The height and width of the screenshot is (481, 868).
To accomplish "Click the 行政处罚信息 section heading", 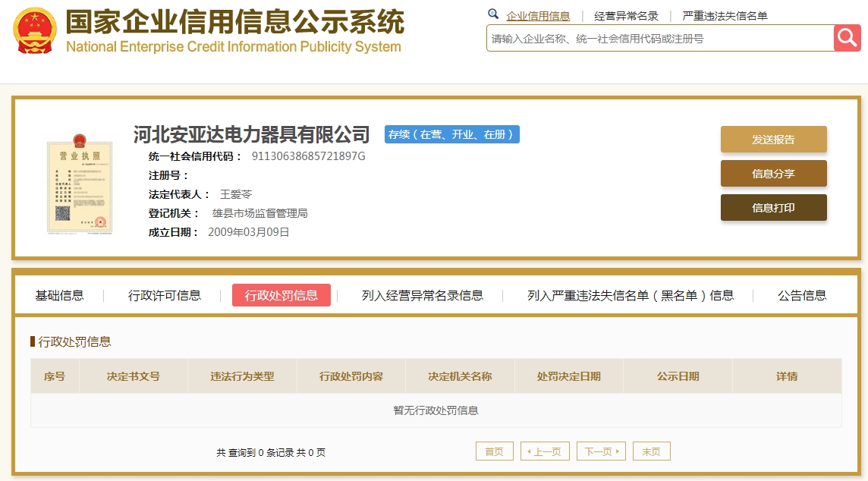I will (74, 341).
